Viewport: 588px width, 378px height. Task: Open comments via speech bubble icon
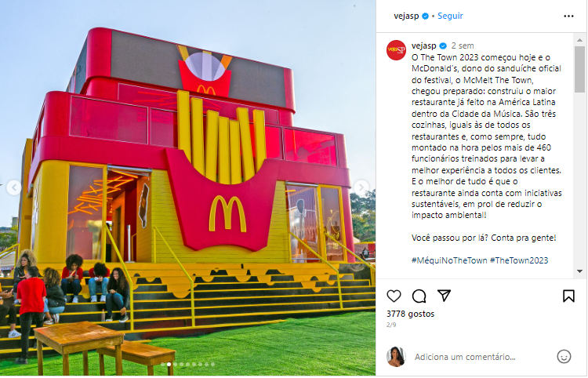pos(419,296)
